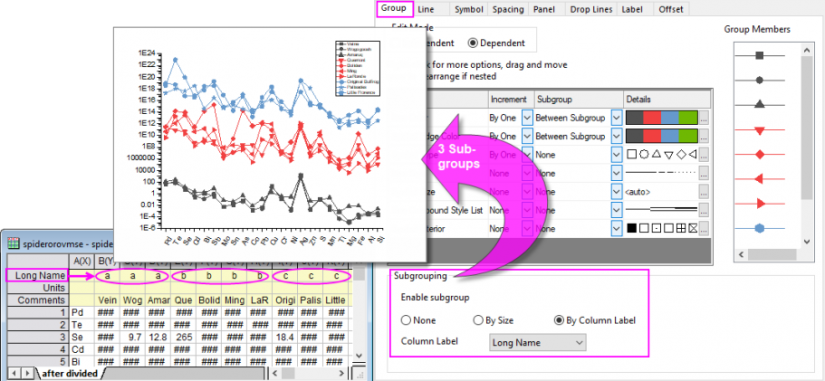Select the after divided sheet tab
The image size is (825, 381).
tap(69, 373)
